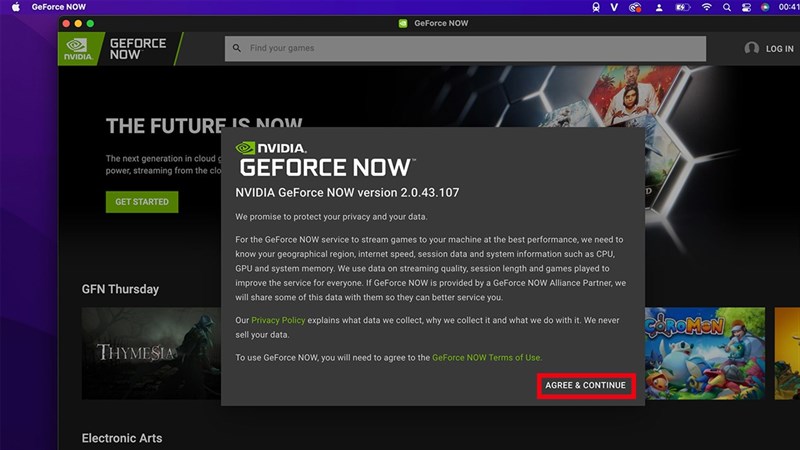Screen dimensions: 800x450
Task: Click the NVIDIA logo in header
Action: pyautogui.click(x=78, y=49)
